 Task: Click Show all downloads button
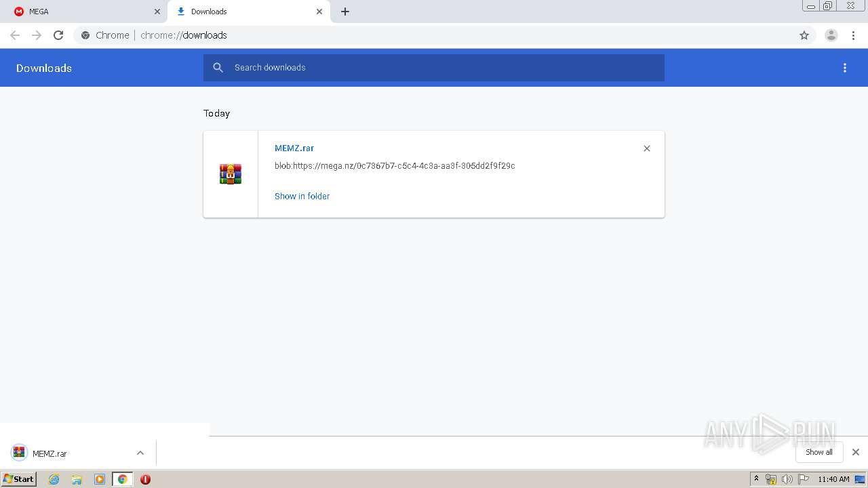coord(819,452)
